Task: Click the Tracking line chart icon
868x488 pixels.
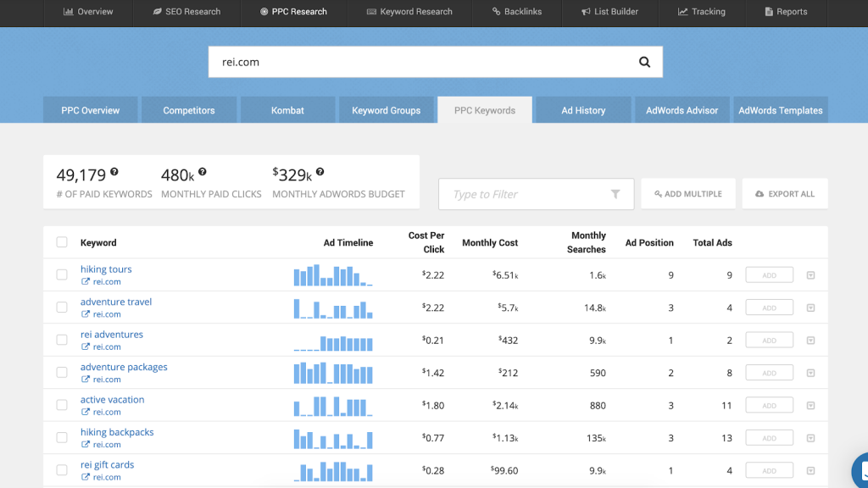Action: (x=682, y=12)
